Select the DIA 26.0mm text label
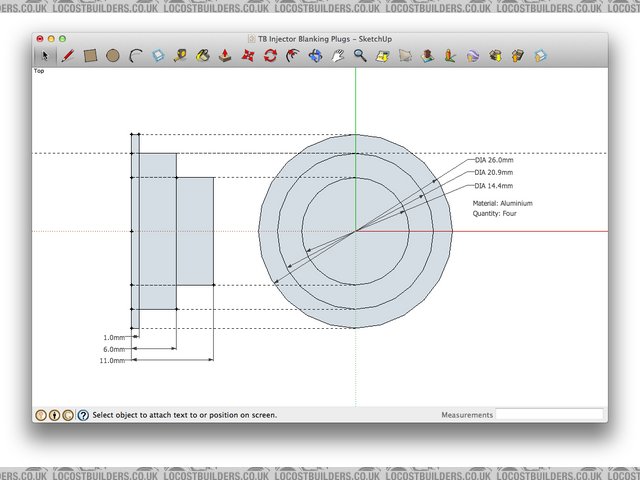Screen dimensions: 640x480 493,160
